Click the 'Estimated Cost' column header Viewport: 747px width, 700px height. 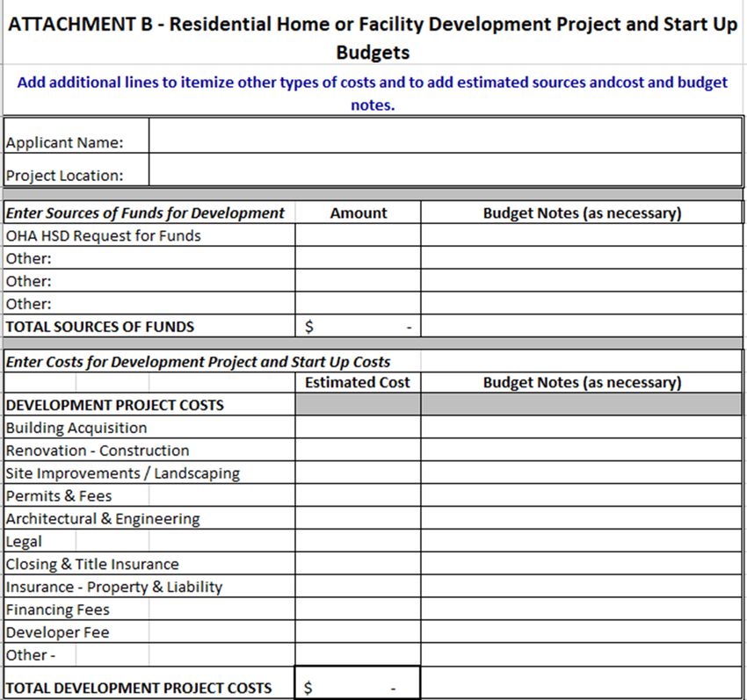358,382
